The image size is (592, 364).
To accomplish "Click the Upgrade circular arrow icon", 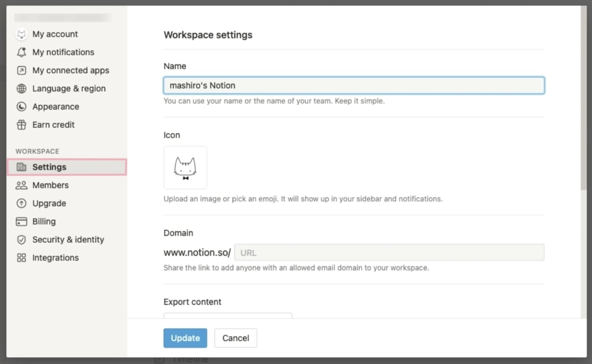I will (22, 203).
